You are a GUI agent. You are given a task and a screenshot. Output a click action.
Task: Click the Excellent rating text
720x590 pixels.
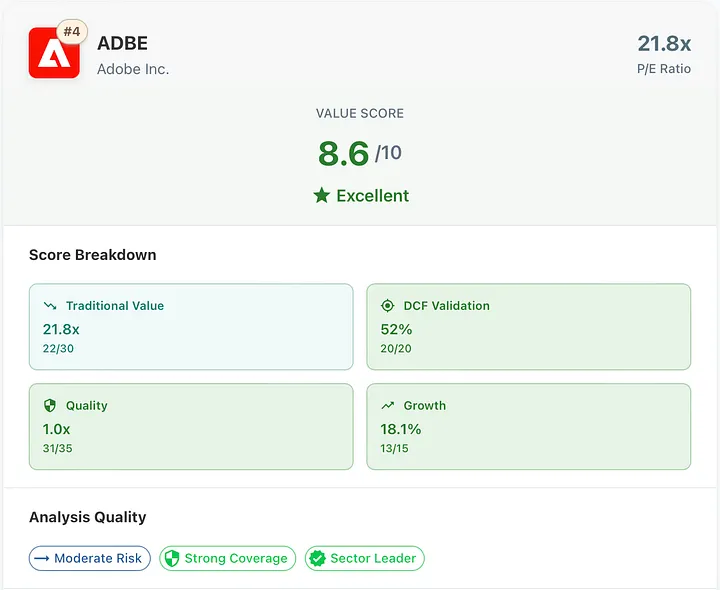tap(373, 196)
